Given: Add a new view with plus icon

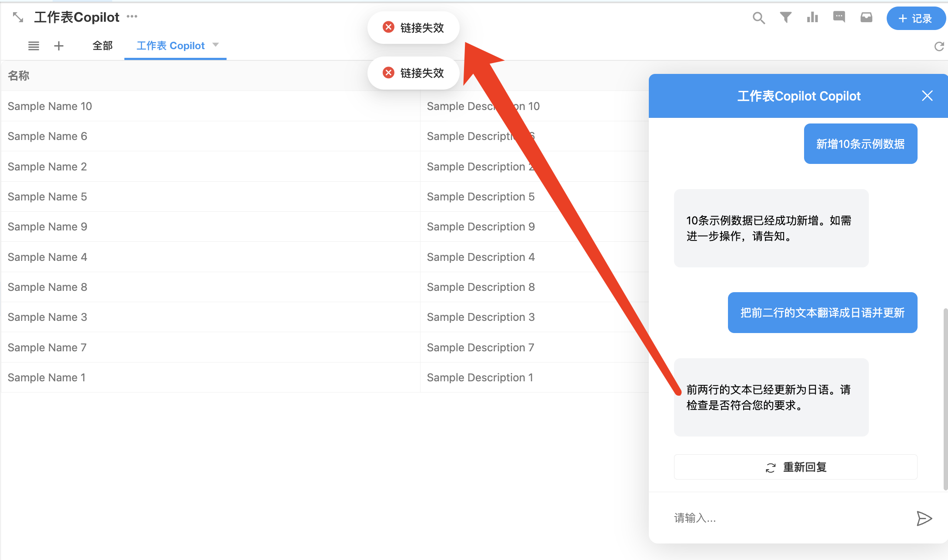Looking at the screenshot, I should coord(59,46).
